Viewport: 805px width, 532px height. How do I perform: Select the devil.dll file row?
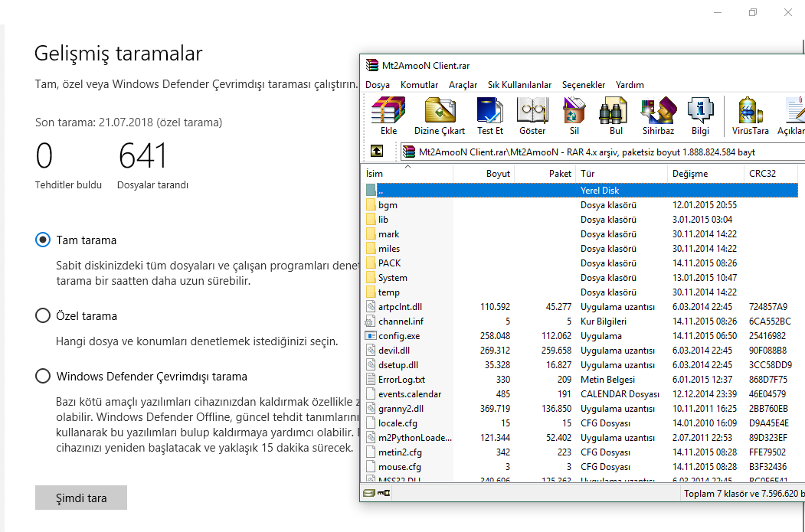pyautogui.click(x=581, y=351)
